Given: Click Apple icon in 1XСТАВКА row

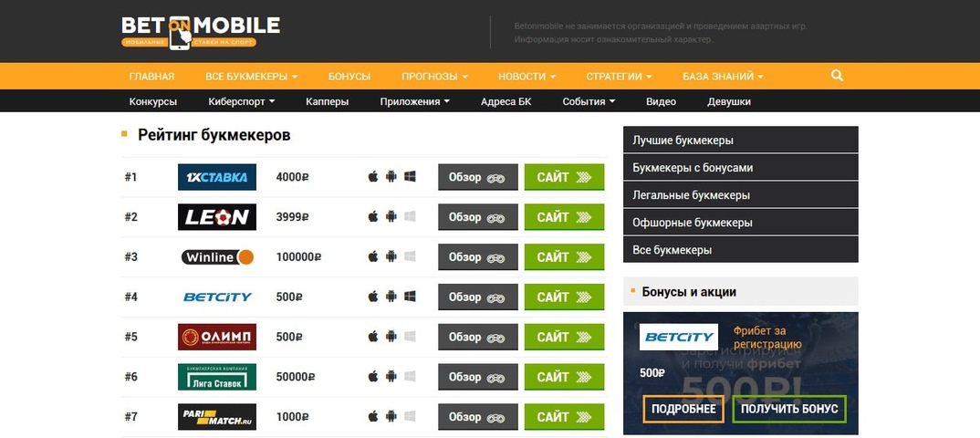Looking at the screenshot, I should (373, 177).
